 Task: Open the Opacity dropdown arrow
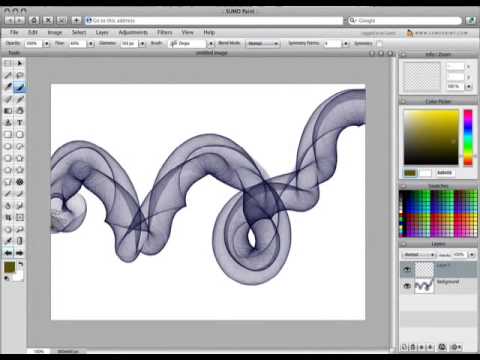click(x=46, y=44)
